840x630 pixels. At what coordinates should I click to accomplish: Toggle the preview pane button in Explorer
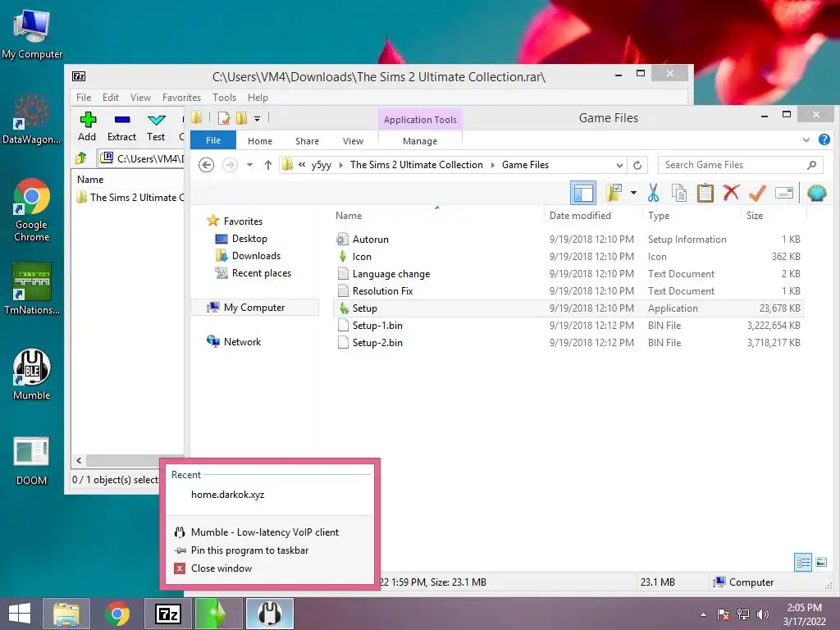pyautogui.click(x=583, y=193)
